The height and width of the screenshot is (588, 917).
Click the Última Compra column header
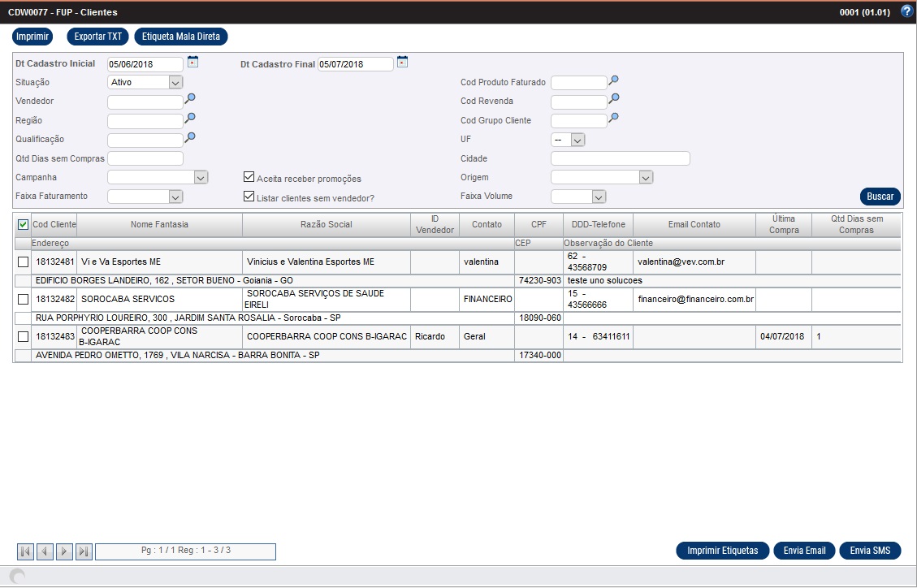[783, 224]
